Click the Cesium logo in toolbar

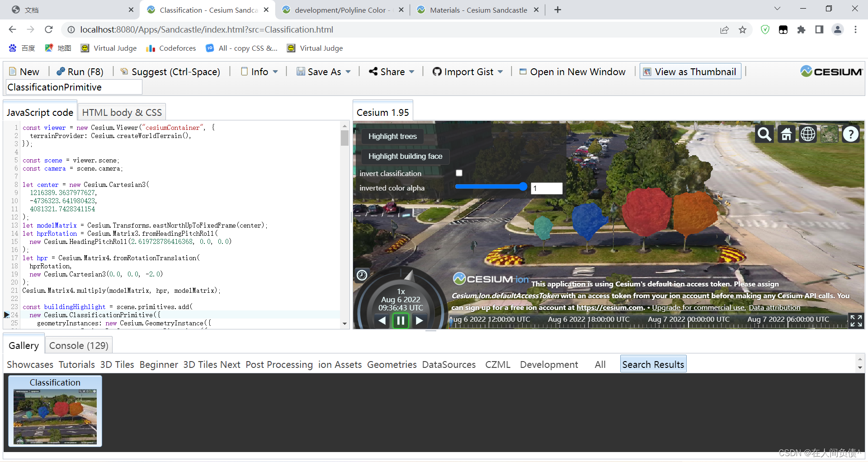831,71
